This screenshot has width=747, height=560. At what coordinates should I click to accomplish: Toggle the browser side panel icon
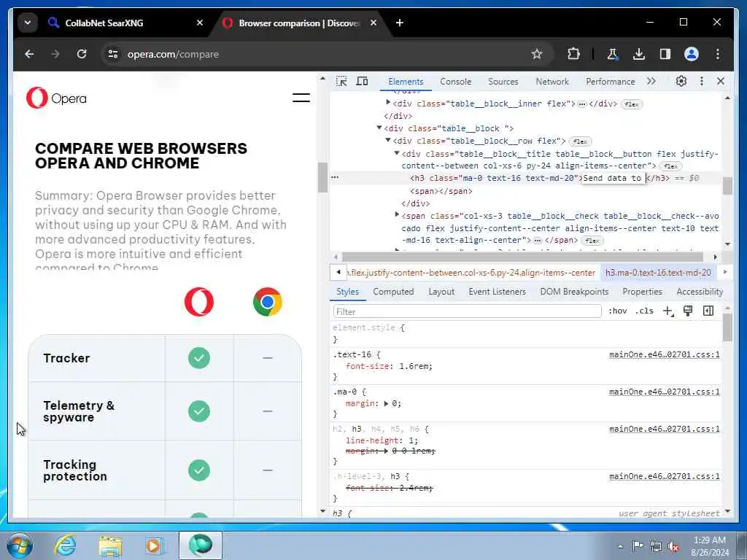tap(665, 54)
